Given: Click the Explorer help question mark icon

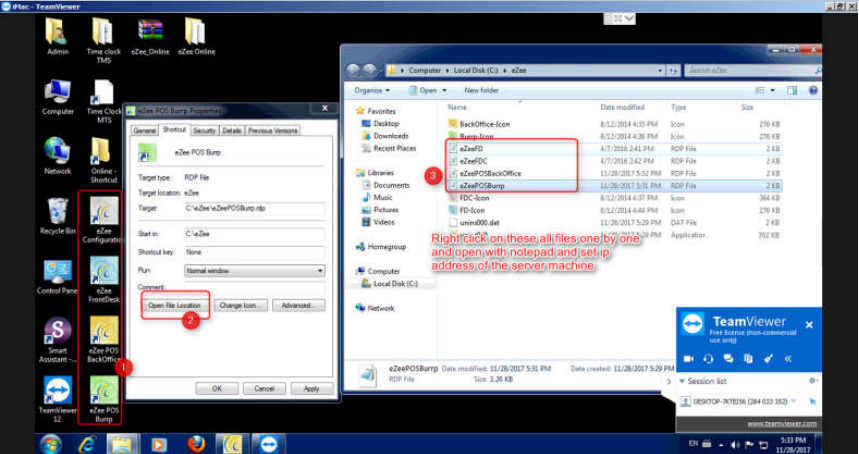Looking at the screenshot, I should pos(813,90).
